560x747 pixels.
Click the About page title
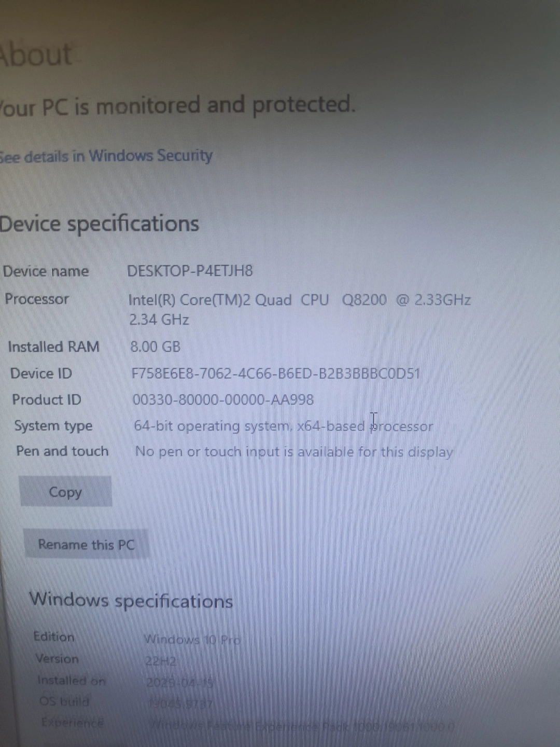pos(35,54)
